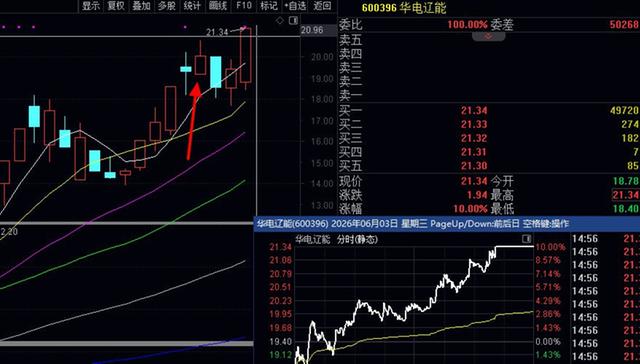640x364 pixels.
Task: Click 买三 price 21.32
Action: (474, 138)
